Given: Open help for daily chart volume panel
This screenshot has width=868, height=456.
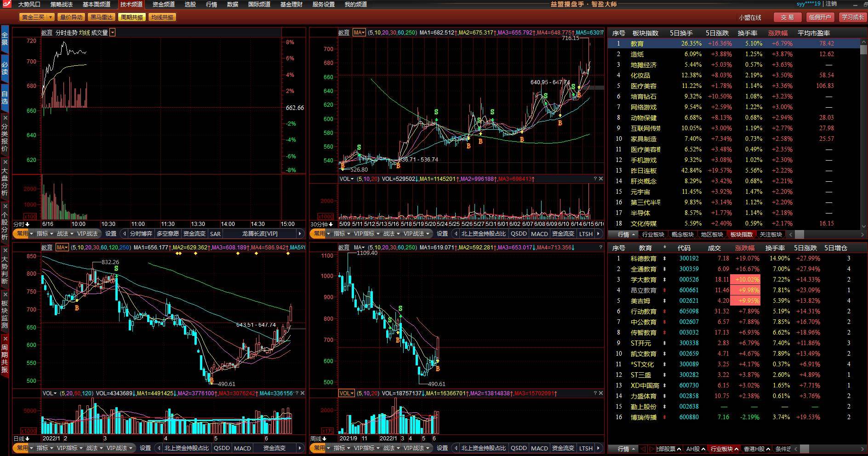Looking at the screenshot, I should tap(297, 393).
